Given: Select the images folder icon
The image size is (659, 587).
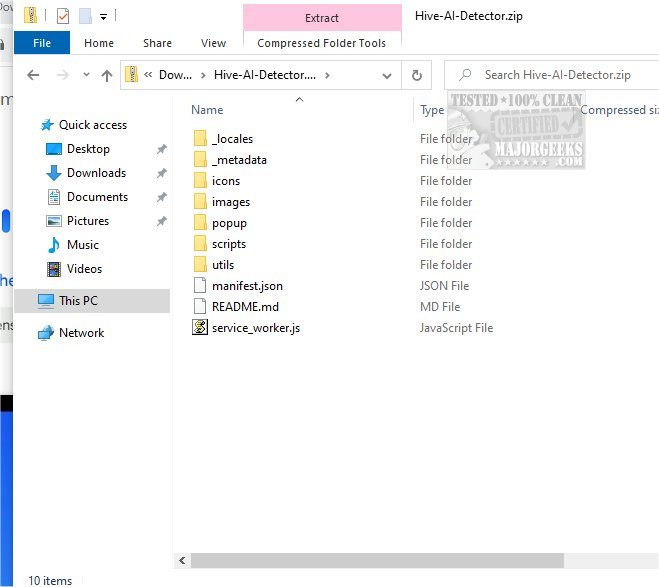Looking at the screenshot, I should 200,201.
